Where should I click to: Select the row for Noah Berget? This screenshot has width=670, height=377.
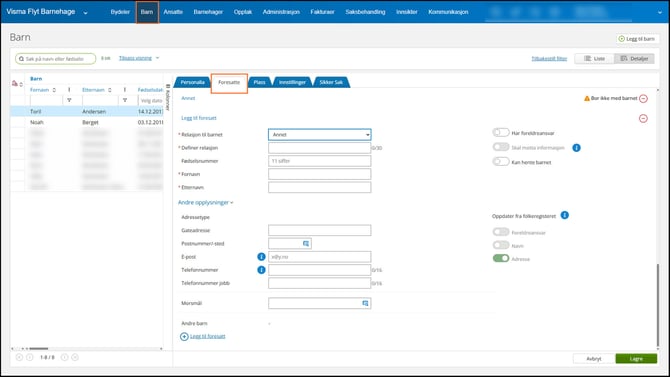pos(87,122)
